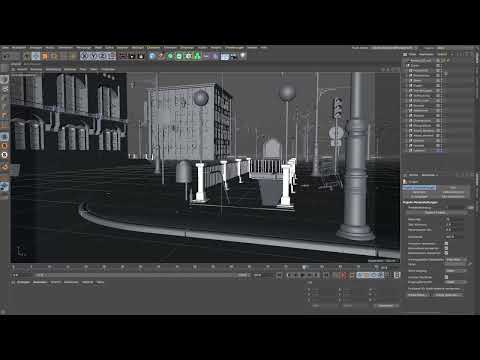
Task: Open the viewport Kameras menu
Action: click(x=36, y=69)
